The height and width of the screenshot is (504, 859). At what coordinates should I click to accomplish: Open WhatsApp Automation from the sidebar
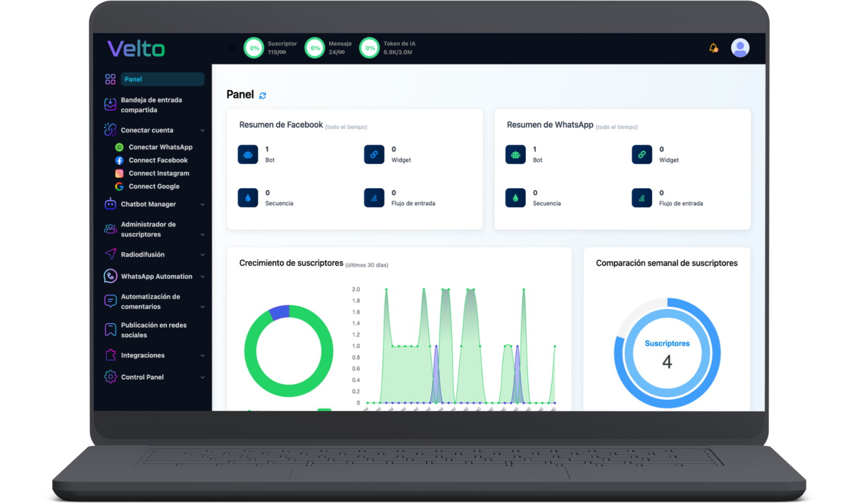156,276
